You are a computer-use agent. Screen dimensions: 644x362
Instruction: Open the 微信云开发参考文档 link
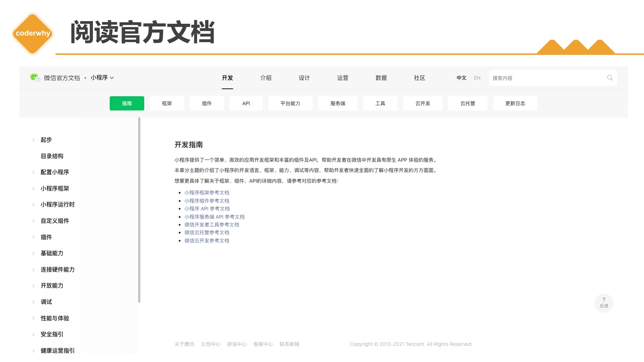(207, 241)
